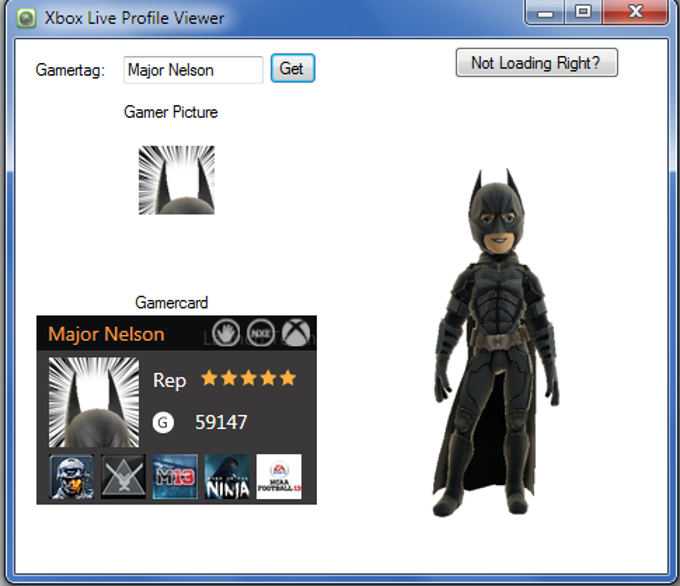Focus the Gamertag input field
The width and height of the screenshot is (680, 586).
[193, 70]
